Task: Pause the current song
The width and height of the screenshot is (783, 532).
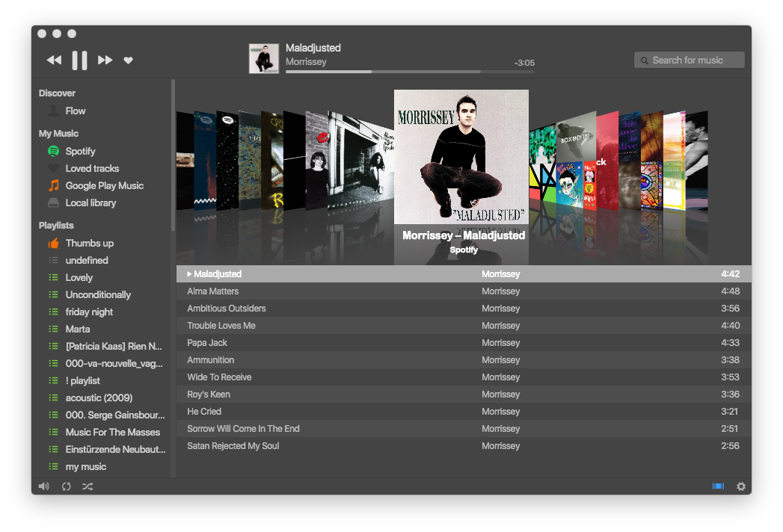Action: [x=79, y=61]
